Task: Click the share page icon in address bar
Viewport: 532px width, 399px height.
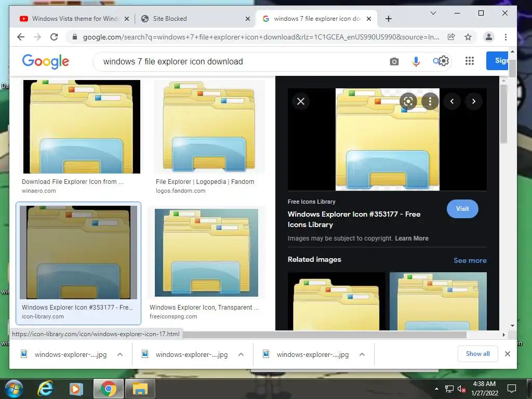Action: pos(451,37)
